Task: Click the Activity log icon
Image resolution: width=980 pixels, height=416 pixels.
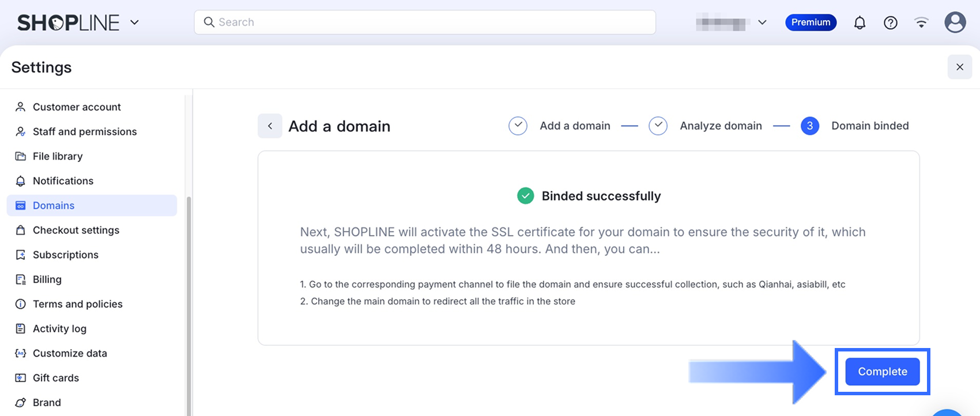Action: (20, 328)
